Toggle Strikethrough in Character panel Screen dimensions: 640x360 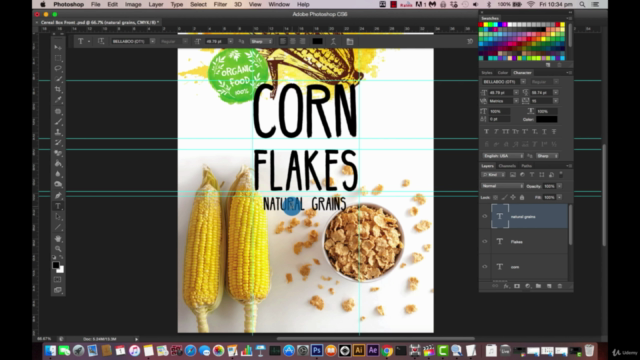[x=554, y=131]
